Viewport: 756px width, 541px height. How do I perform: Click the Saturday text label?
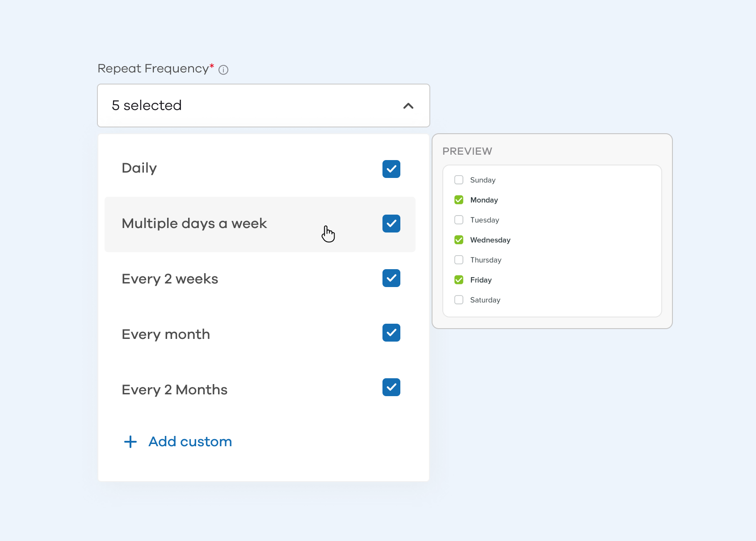(x=485, y=300)
